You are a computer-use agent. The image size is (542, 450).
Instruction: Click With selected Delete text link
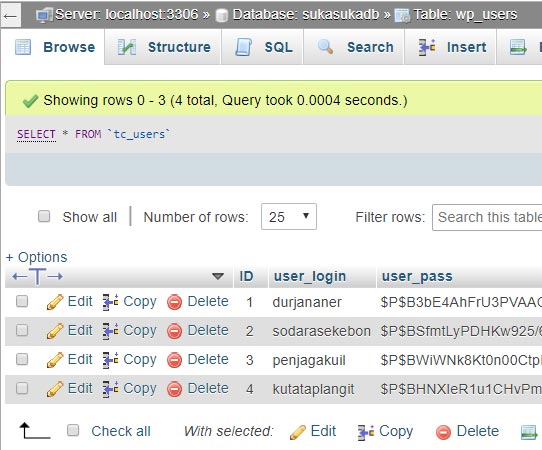point(478,431)
